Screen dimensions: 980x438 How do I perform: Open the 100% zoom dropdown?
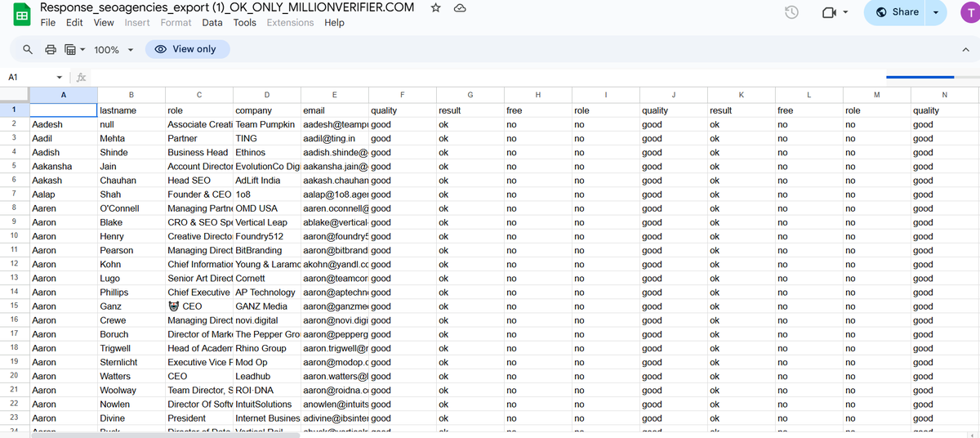coord(114,50)
